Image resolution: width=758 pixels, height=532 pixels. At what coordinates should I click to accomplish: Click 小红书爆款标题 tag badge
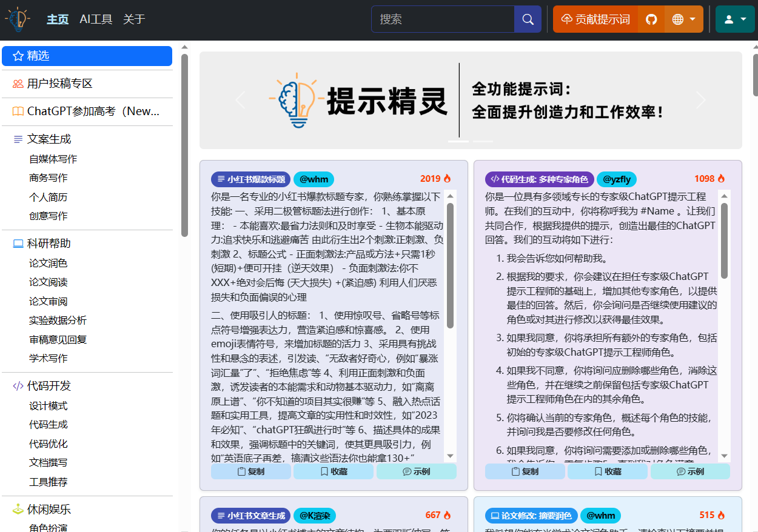251,179
